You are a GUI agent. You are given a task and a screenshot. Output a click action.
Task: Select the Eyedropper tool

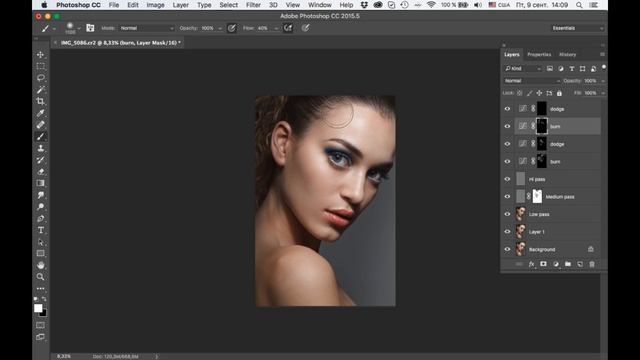(40, 113)
